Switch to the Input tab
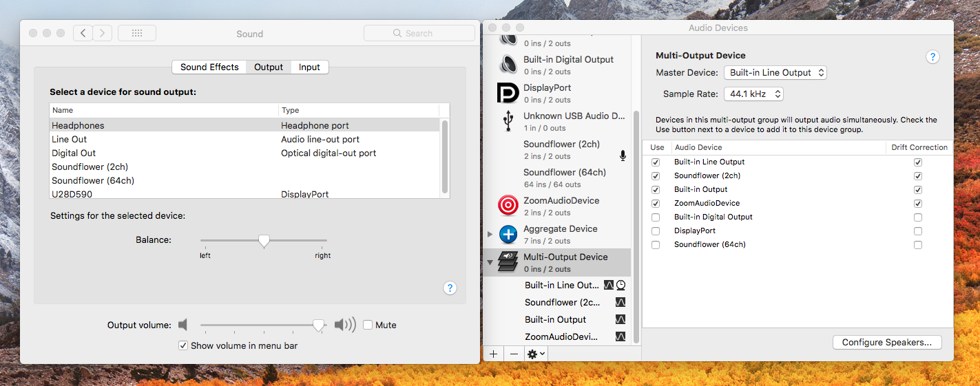This screenshot has height=386, width=980. (310, 67)
